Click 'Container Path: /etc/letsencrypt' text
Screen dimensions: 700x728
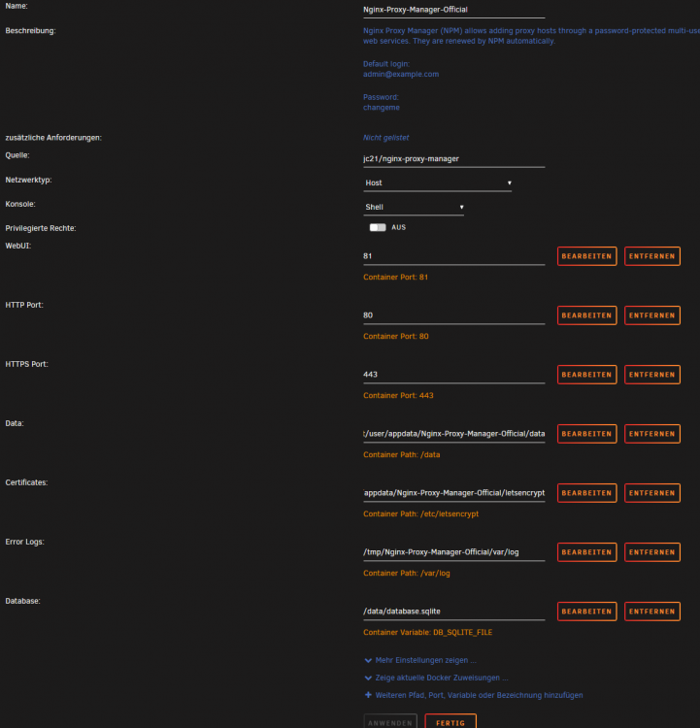420,513
